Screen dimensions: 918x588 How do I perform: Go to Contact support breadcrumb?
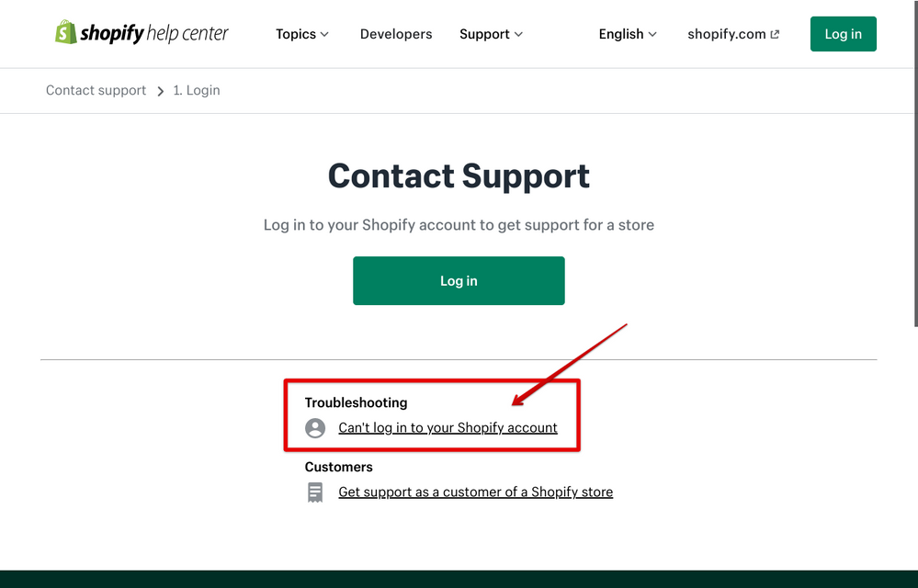(x=96, y=91)
